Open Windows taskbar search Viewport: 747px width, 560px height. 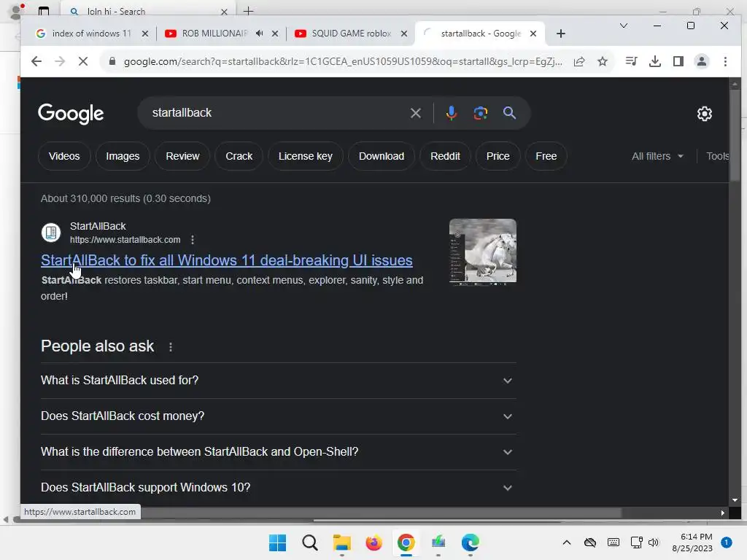tap(309, 542)
